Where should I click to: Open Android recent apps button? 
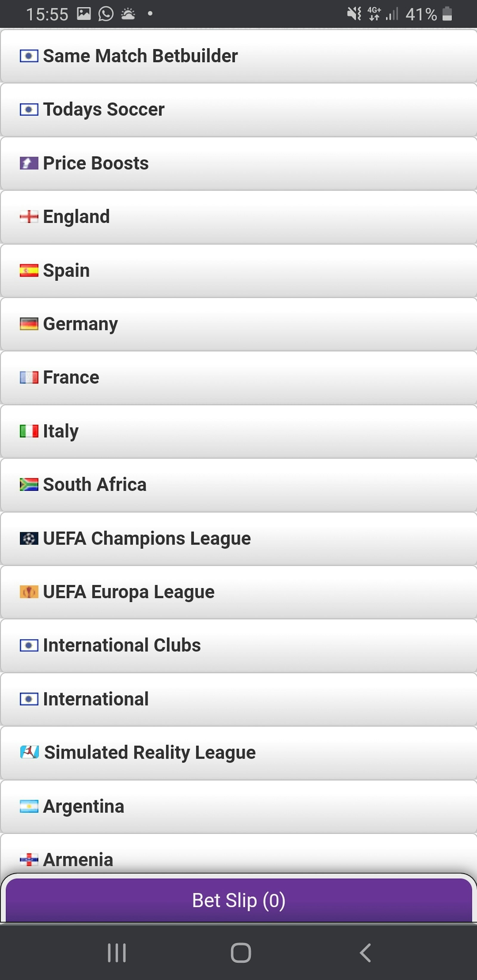pyautogui.click(x=117, y=953)
